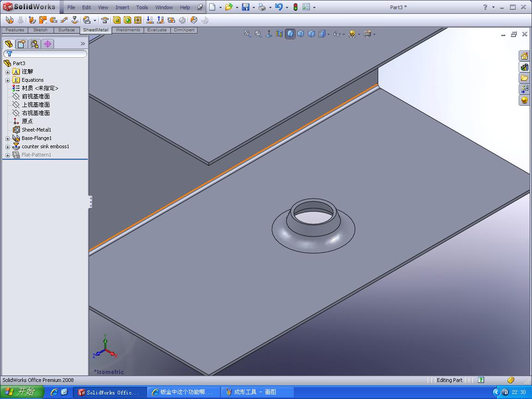Open the Insert menu

pos(122,7)
